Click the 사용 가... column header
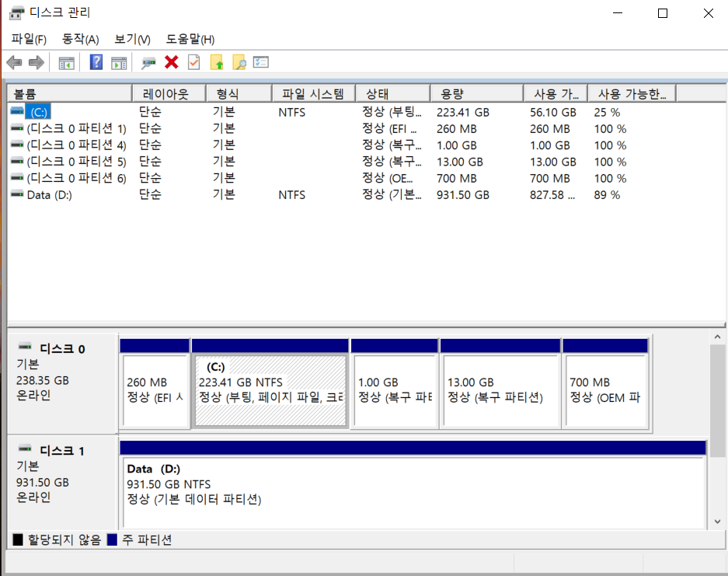728x576 pixels. (x=556, y=94)
